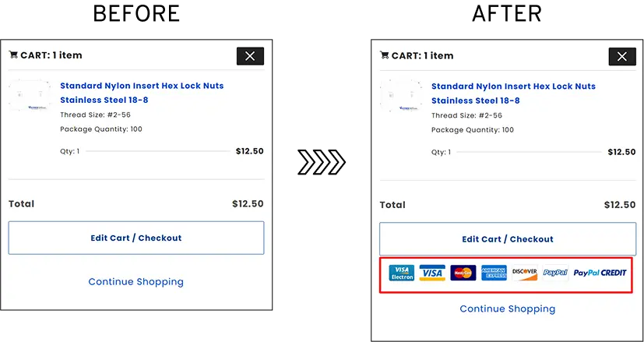Viewport: 644px width, 342px height.
Task: Click the $12.50 total in right cart
Action: 620,205
